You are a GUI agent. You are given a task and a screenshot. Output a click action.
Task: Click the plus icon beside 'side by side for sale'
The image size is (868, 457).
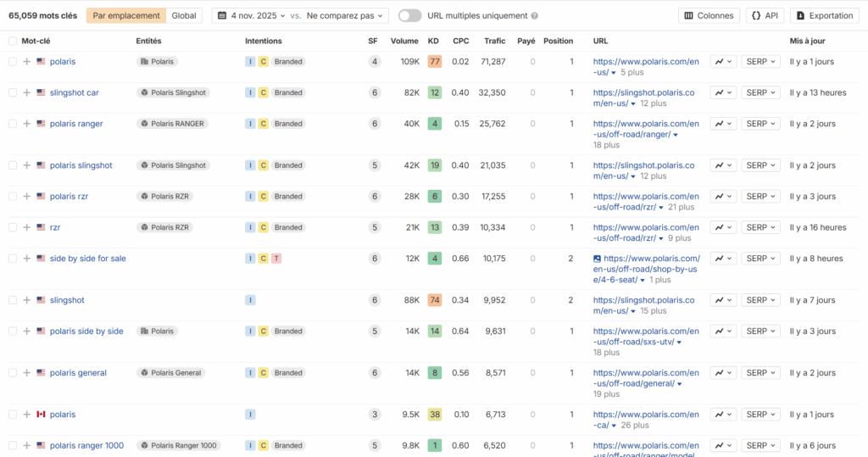pos(26,258)
